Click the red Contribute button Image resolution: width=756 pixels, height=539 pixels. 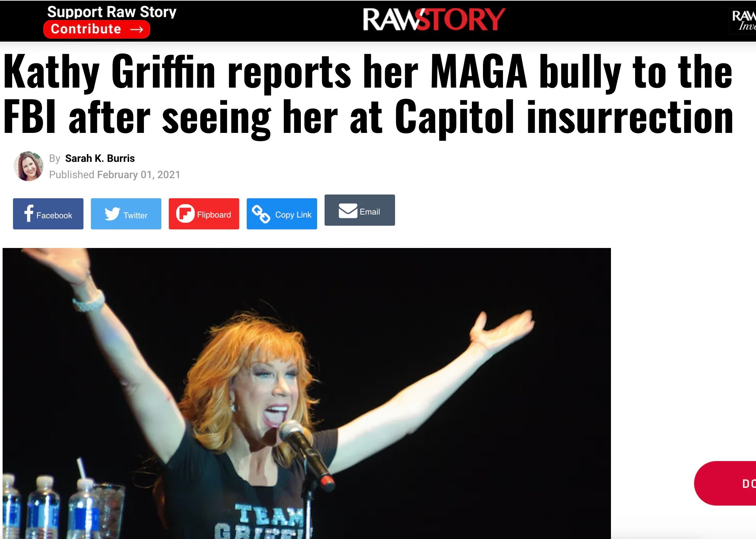pyautogui.click(x=97, y=29)
